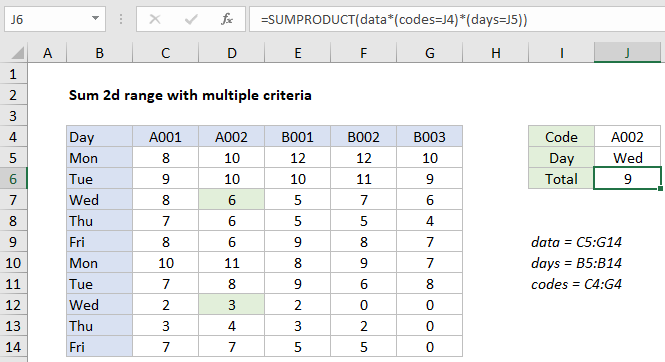Select row 4 header
This screenshot has width=665, height=362.
[13, 137]
